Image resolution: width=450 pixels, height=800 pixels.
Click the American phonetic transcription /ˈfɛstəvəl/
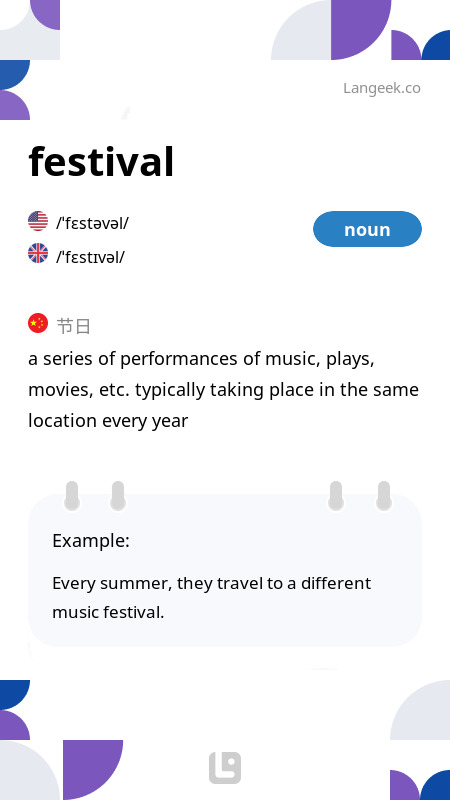[x=92, y=223]
